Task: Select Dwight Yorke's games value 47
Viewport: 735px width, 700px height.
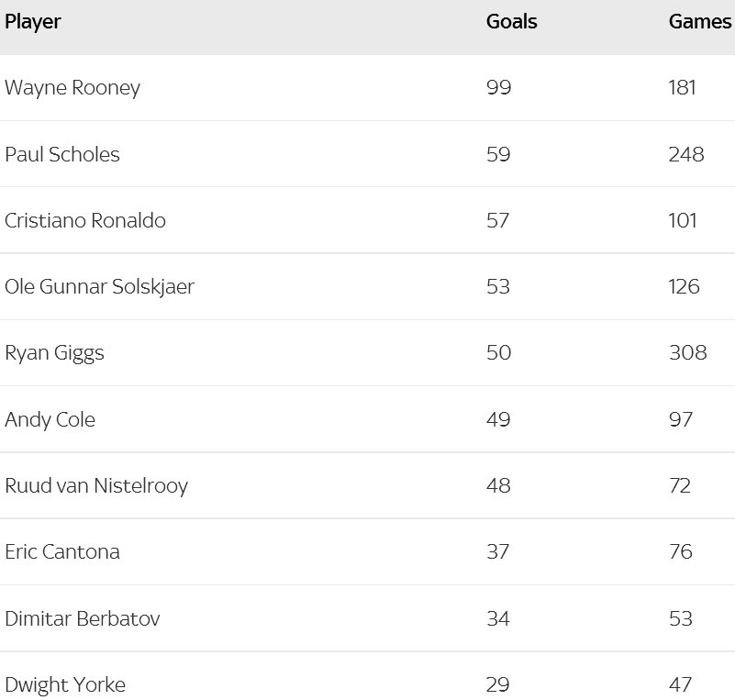Action: tap(681, 684)
